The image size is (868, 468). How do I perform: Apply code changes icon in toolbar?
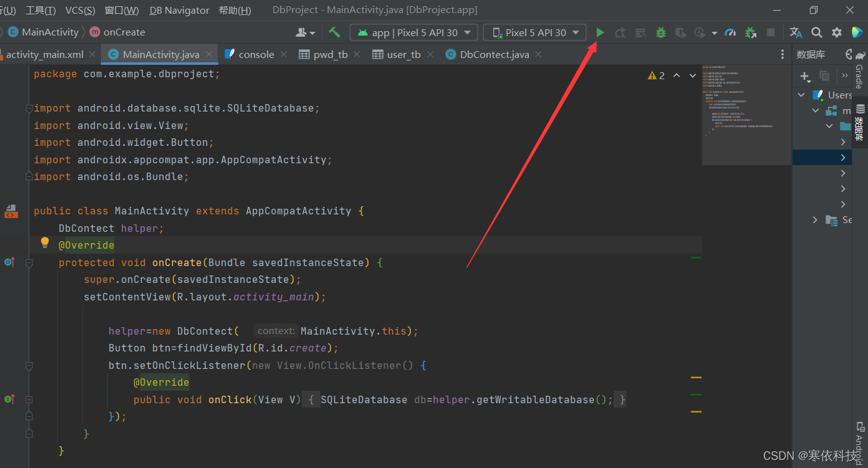click(x=640, y=32)
